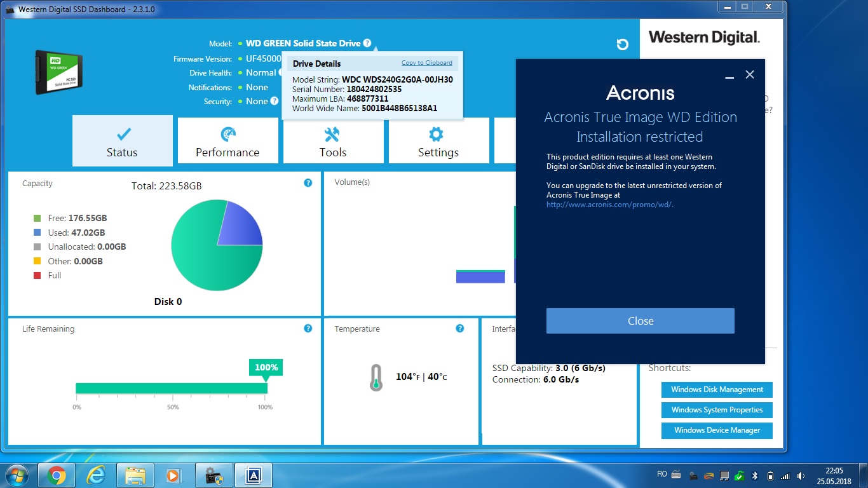868x488 pixels.
Task: Open the Settings tab
Action: pyautogui.click(x=438, y=140)
